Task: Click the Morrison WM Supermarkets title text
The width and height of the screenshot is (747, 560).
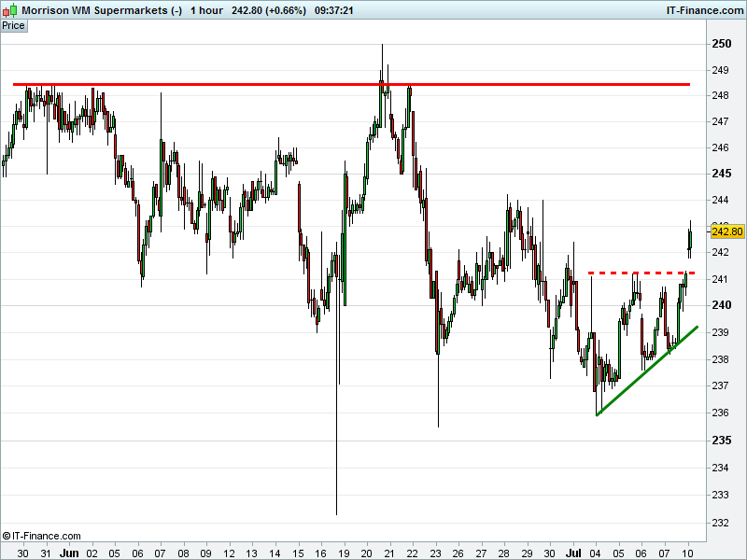Action: 102,10
